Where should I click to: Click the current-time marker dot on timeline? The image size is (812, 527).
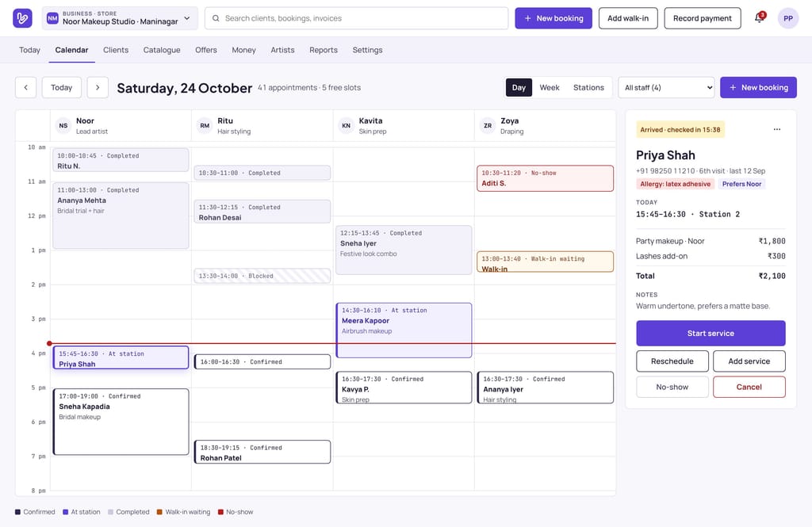tap(49, 343)
